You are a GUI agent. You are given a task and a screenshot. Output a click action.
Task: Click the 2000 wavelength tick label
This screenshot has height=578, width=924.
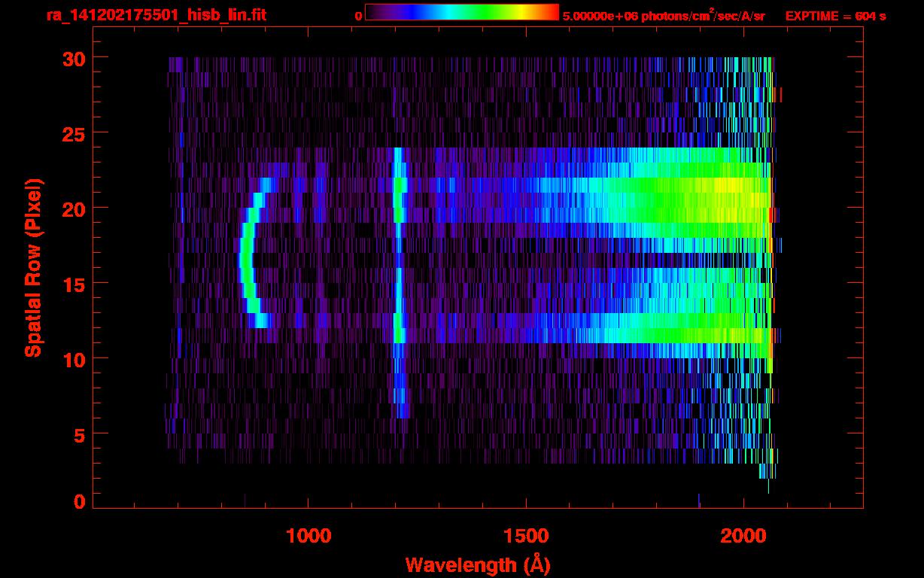coord(743,536)
